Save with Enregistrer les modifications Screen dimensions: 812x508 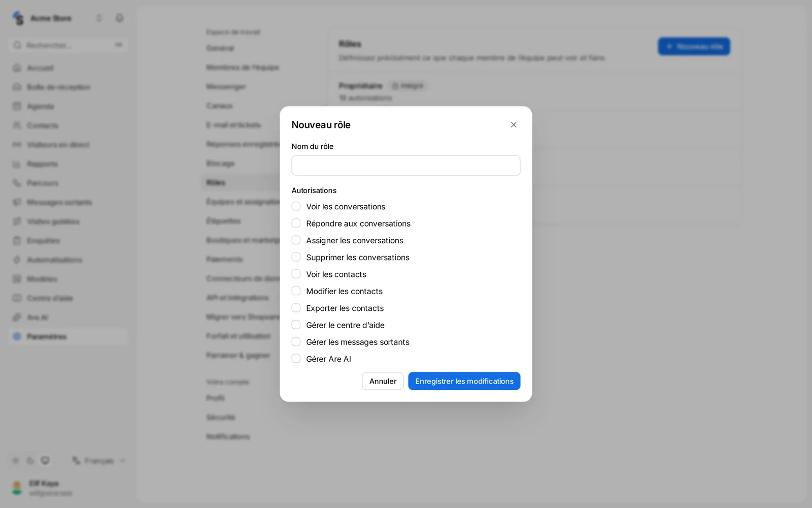[x=464, y=381]
